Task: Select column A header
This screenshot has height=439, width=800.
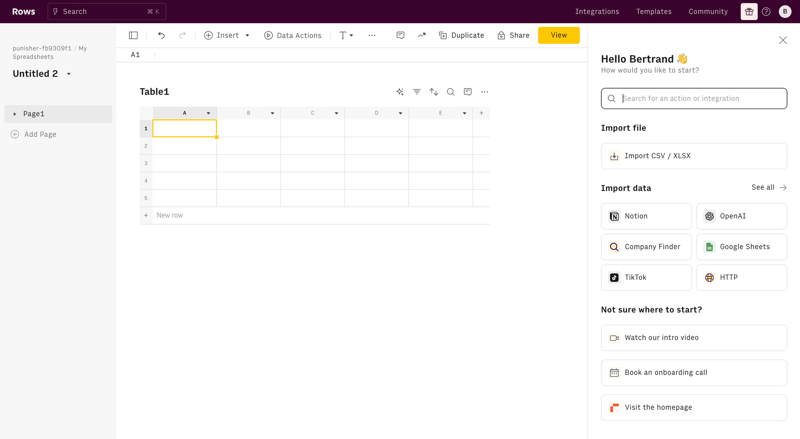Action: click(x=185, y=113)
